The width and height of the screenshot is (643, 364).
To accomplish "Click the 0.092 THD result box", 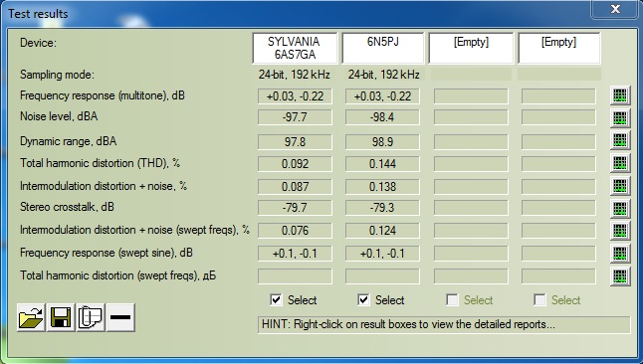I will (x=295, y=164).
